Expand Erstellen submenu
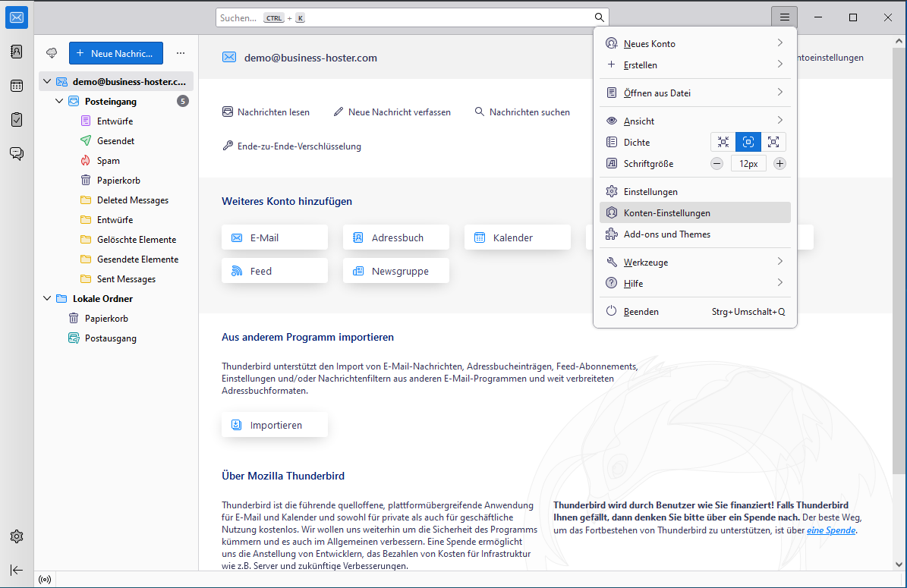Viewport: 907px width, 588px height. click(695, 64)
